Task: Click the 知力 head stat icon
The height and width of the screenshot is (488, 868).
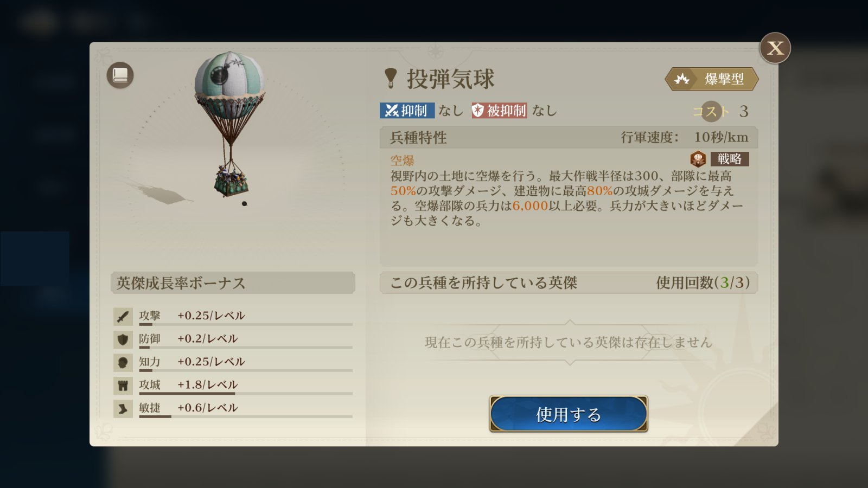Action: (123, 362)
